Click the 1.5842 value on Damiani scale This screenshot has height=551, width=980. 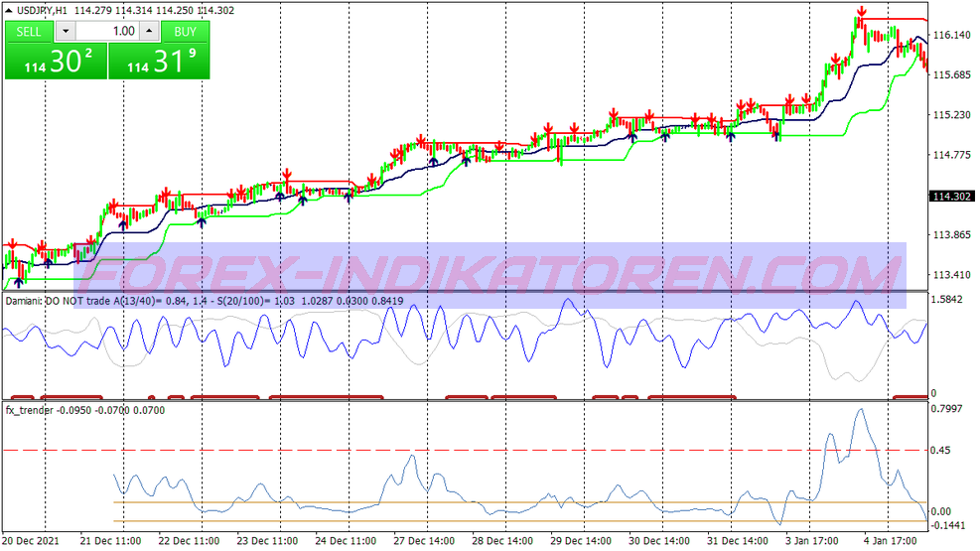[950, 299]
